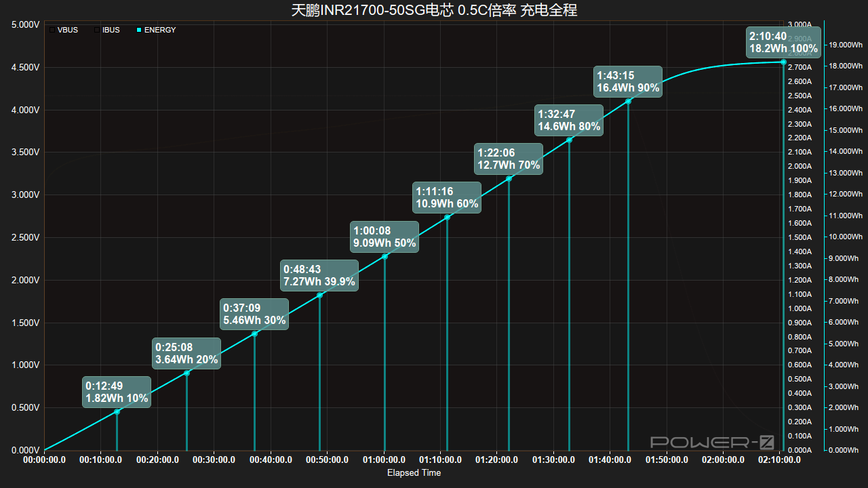Image resolution: width=868 pixels, height=488 pixels.
Task: Select the 1:00:08 9.09Wh 50% data label
Action: 384,237
